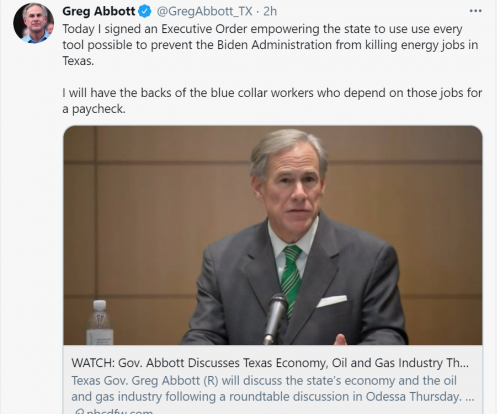Click the water bottle in the card photo
Screen dimensions: 500x414
point(100,322)
